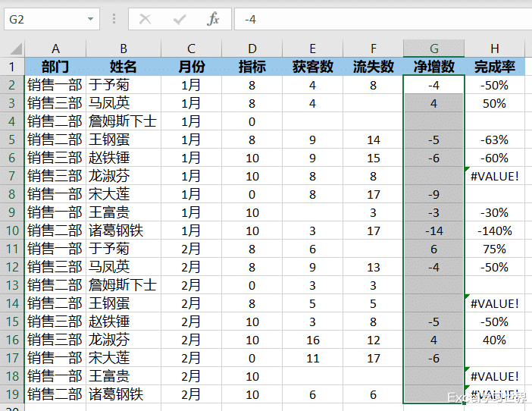Click completion rate 40% cell
Image resolution: width=532 pixels, height=411 pixels.
[x=495, y=340]
